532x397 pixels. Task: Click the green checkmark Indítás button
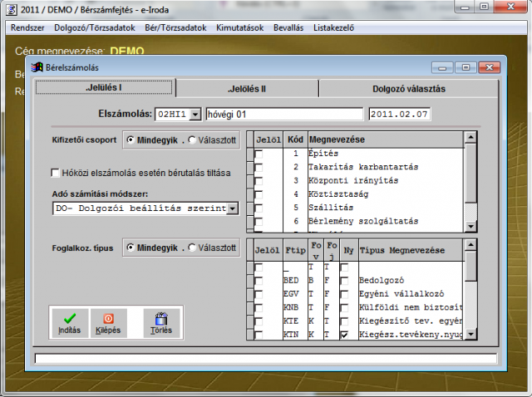(x=71, y=322)
